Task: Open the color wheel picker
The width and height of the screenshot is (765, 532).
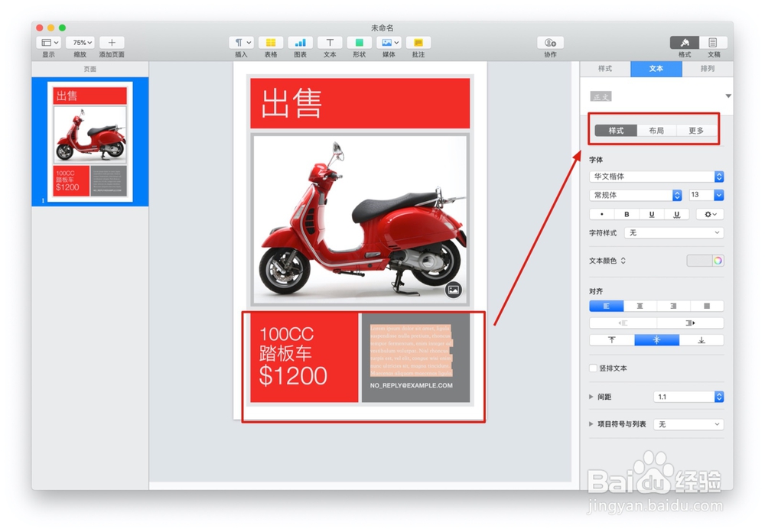Action: pyautogui.click(x=718, y=261)
